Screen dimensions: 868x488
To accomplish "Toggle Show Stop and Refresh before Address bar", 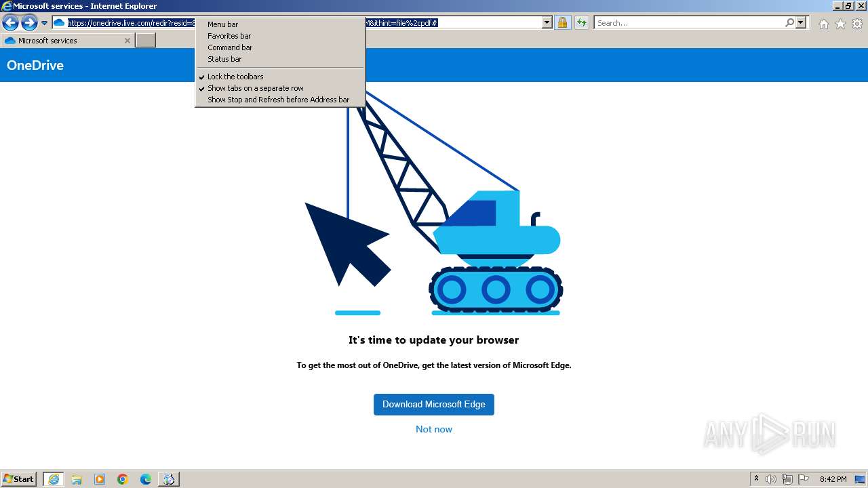I will pos(280,100).
